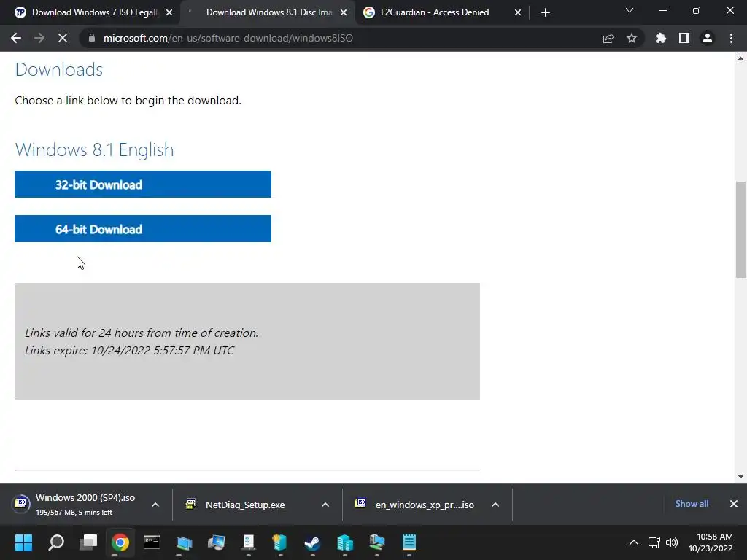Open the Windows Start menu
The image size is (747, 560).
23,542
